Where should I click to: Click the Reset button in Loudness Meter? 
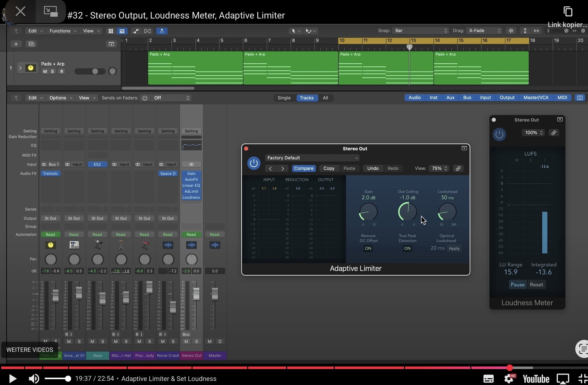[536, 284]
